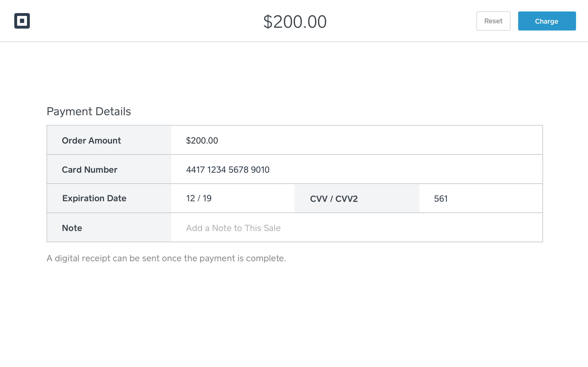Image resolution: width=588 pixels, height=367 pixels.
Task: Click the 5678 group in the card number
Action: click(x=238, y=170)
